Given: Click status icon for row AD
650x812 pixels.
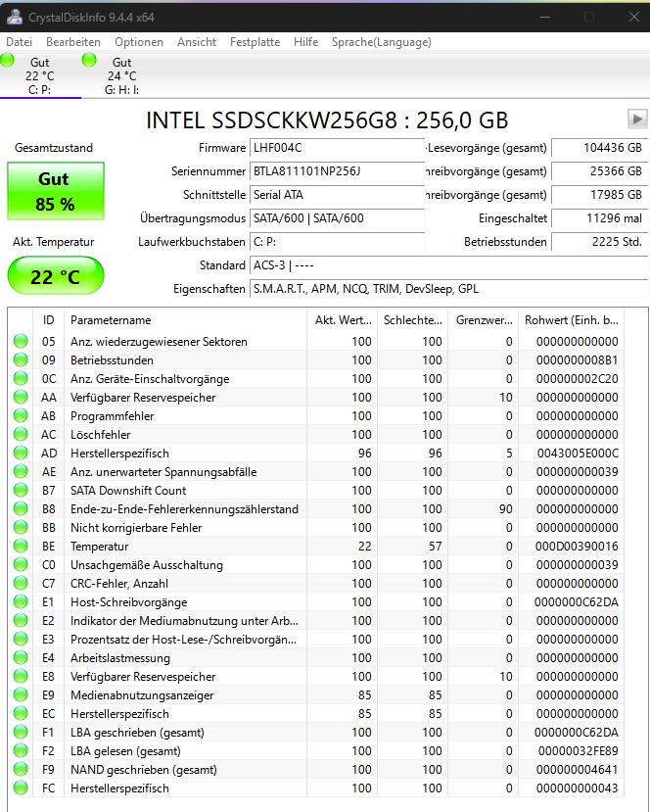Looking at the screenshot, I should [x=21, y=454].
